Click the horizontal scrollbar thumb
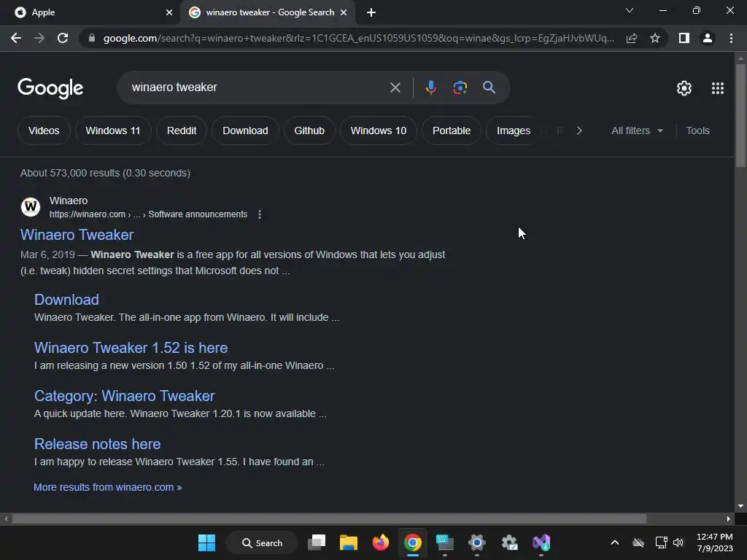This screenshot has height=560, width=747. tap(329, 518)
